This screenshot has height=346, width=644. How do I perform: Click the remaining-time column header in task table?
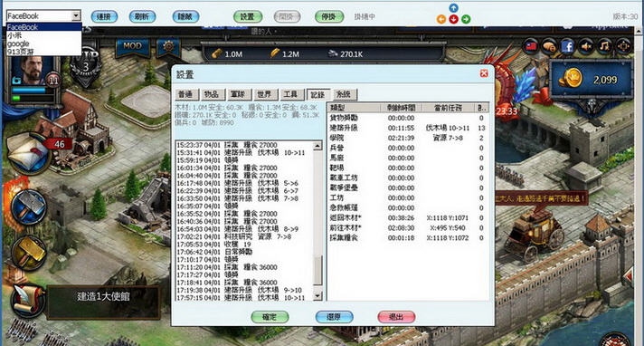[x=401, y=108]
